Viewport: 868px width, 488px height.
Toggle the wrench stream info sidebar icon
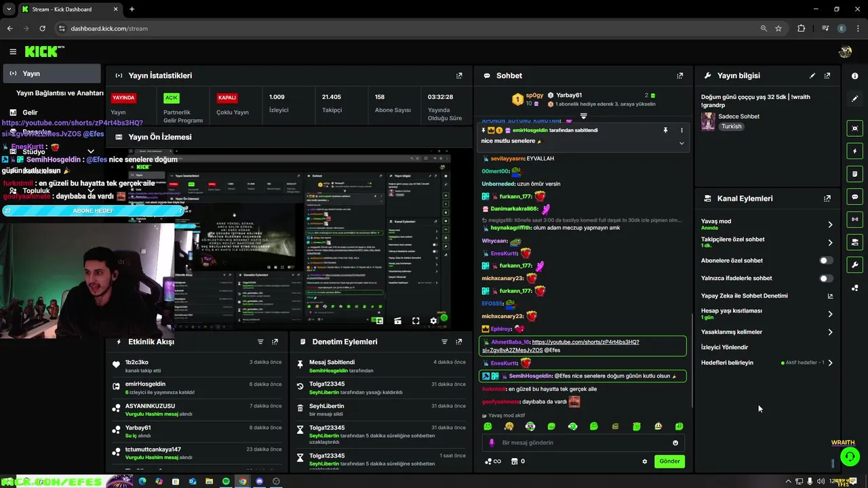854,265
